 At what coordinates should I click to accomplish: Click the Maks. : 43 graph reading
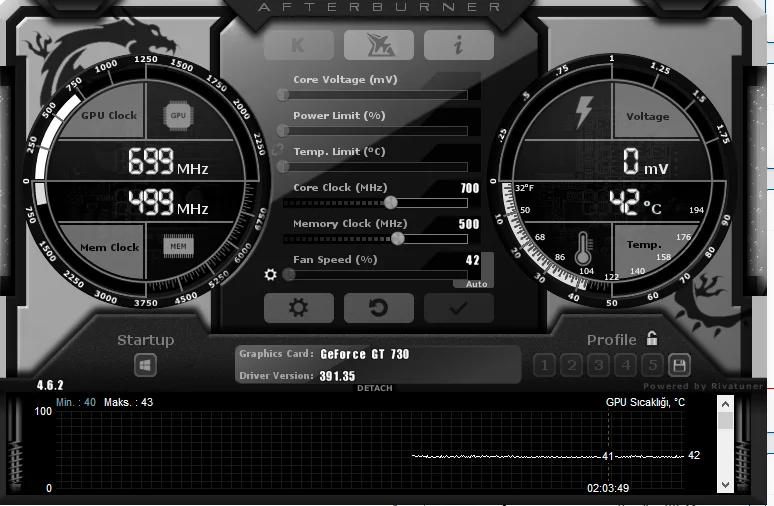(128, 402)
